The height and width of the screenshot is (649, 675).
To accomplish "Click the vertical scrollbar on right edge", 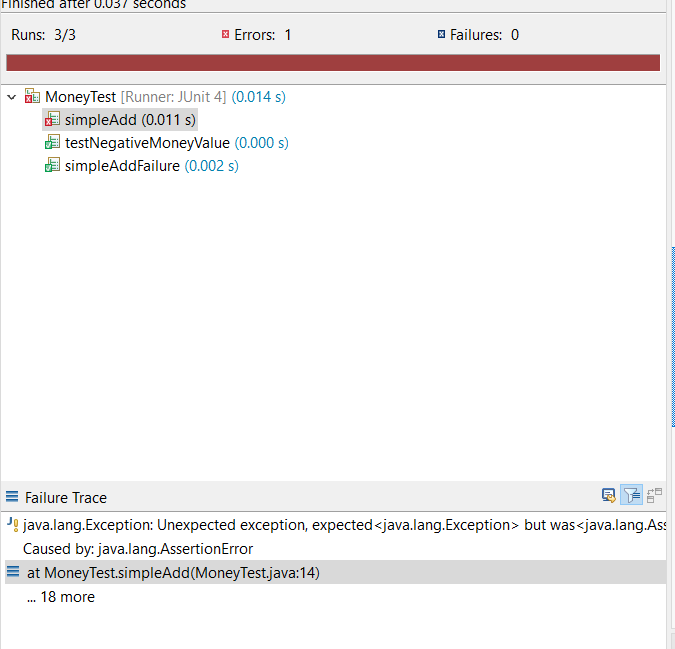I will (x=673, y=337).
